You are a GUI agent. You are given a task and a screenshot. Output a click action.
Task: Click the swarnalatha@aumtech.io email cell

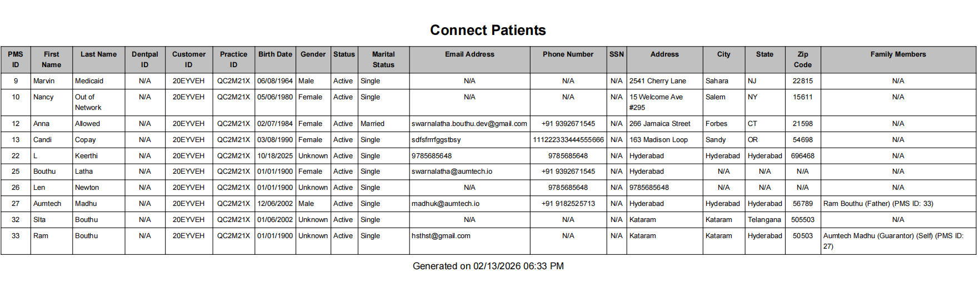point(452,172)
